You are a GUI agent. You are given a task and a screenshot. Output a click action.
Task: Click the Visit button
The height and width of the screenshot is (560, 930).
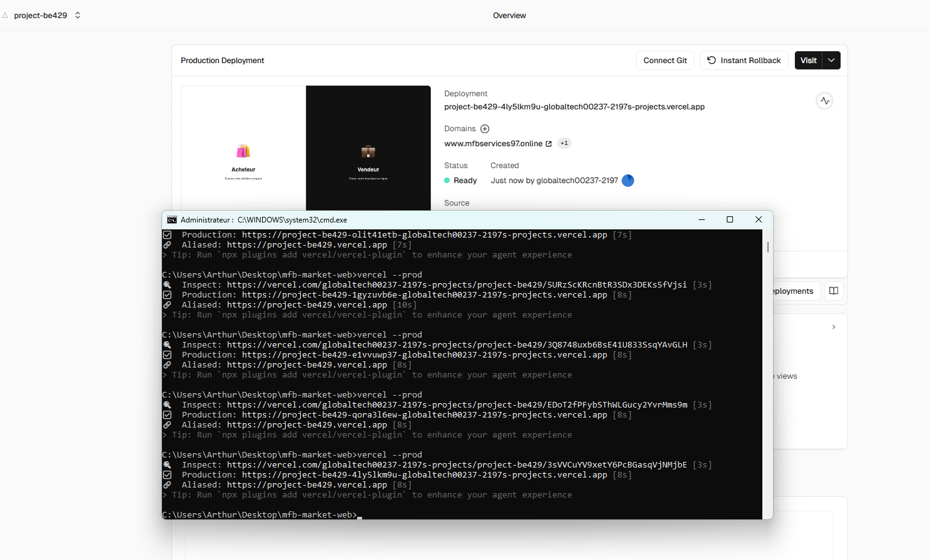pos(808,61)
